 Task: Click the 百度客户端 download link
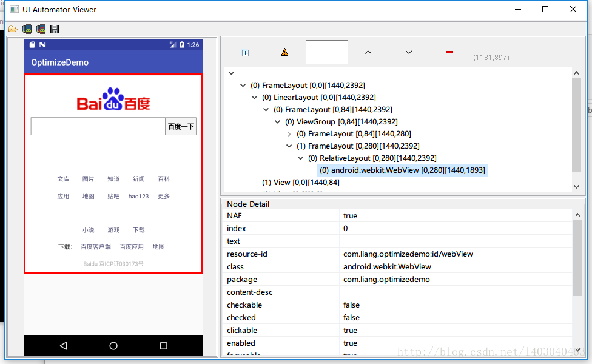click(x=96, y=247)
